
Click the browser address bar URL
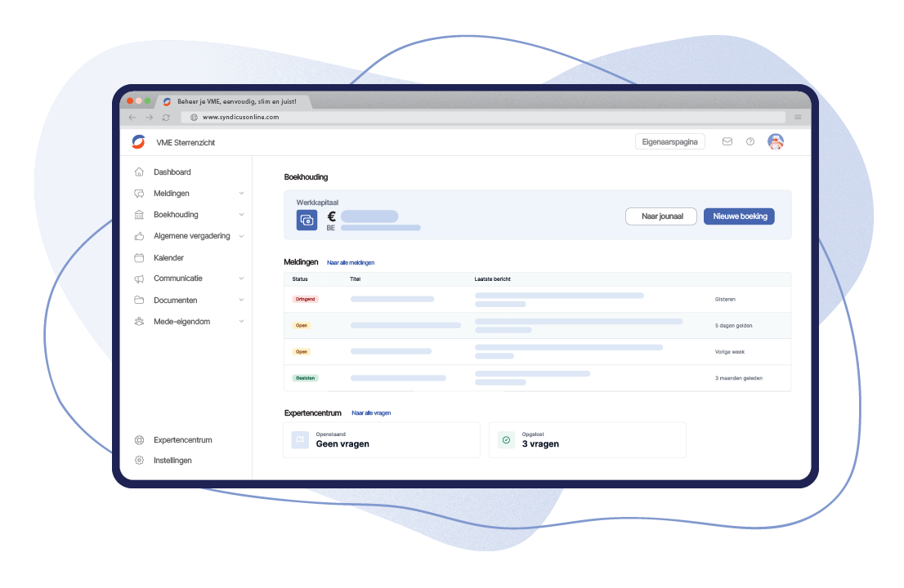click(x=240, y=118)
